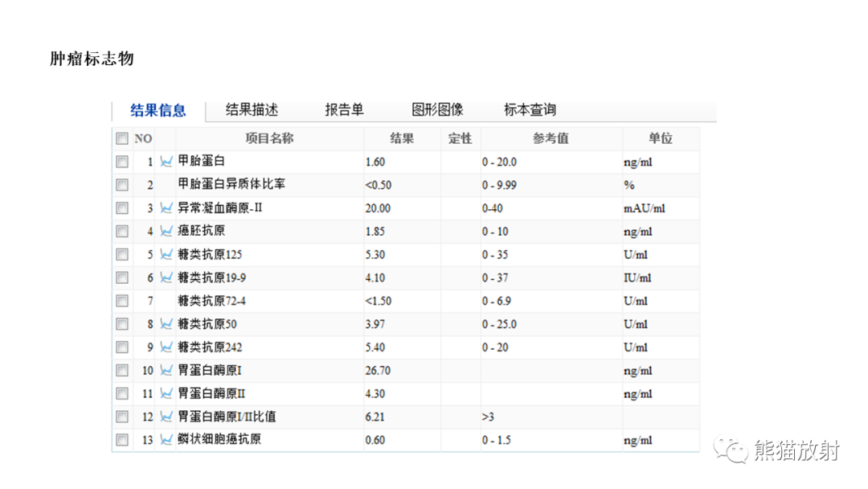This screenshot has width=868, height=489.
Task: Select the 糖类抗原72-4 item name
Action: click(212, 301)
